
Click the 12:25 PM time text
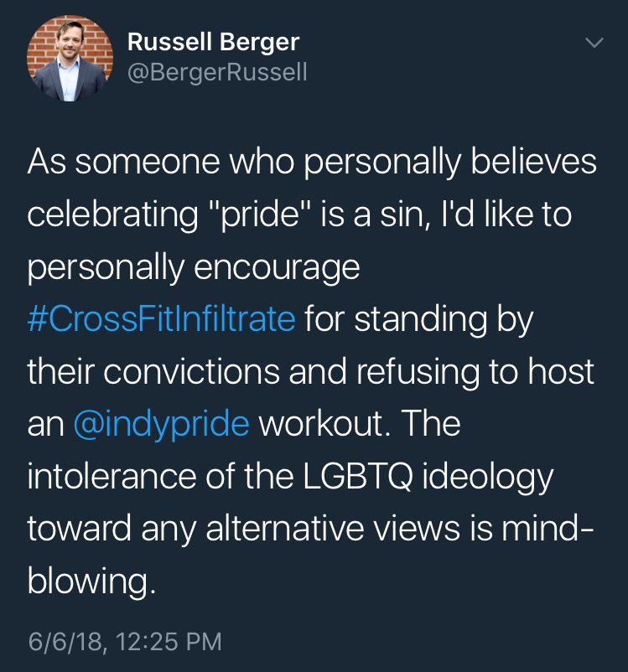tap(172, 643)
